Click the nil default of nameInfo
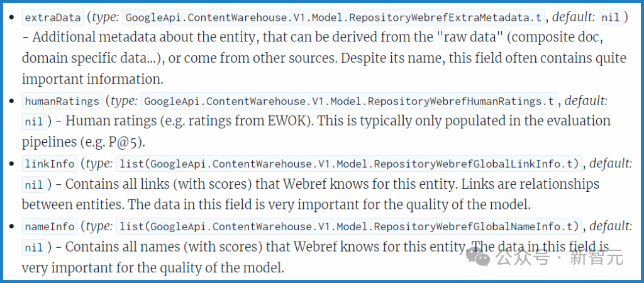 click(x=34, y=247)
